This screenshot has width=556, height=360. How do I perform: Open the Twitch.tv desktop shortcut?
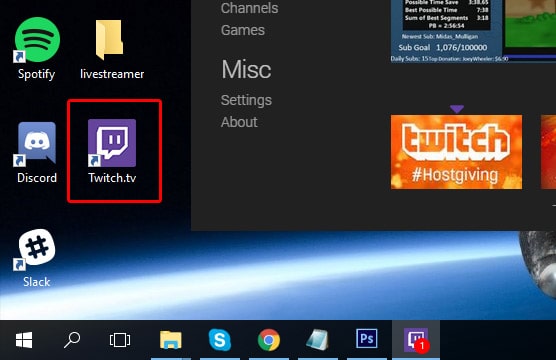[112, 151]
